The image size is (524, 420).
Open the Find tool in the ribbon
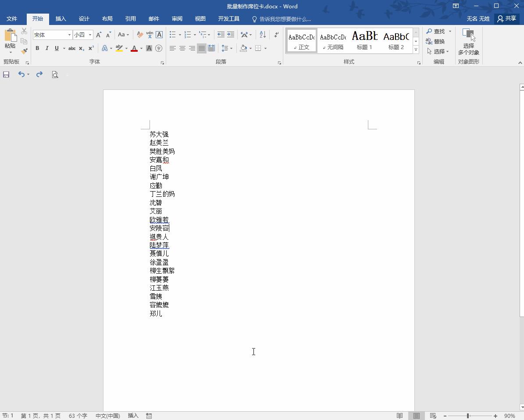tap(437, 31)
